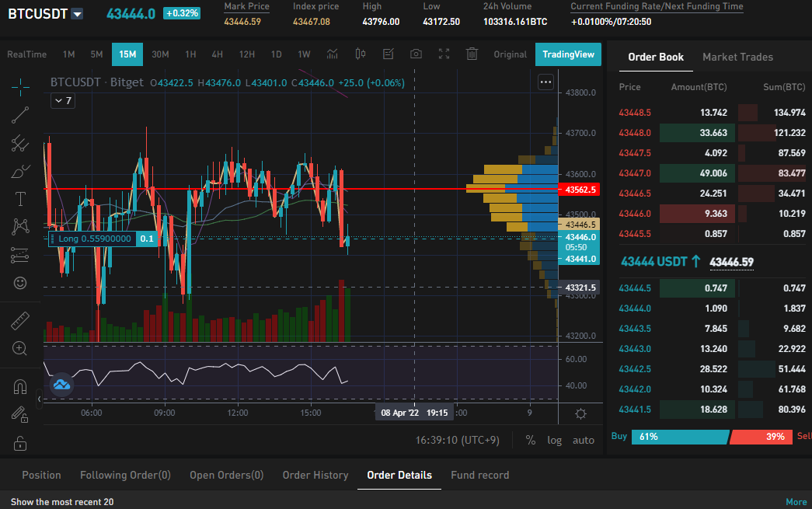Select the XABCD pattern tool
The image size is (812, 509).
tap(20, 226)
